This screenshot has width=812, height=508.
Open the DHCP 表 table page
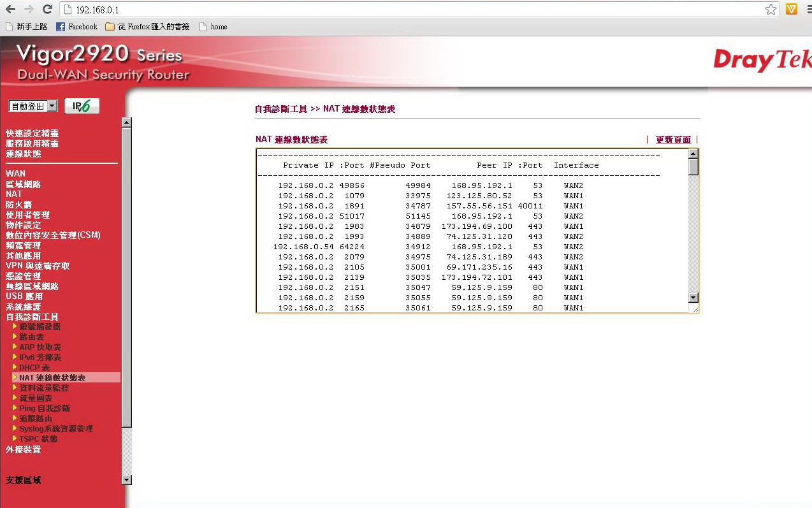pyautogui.click(x=34, y=368)
